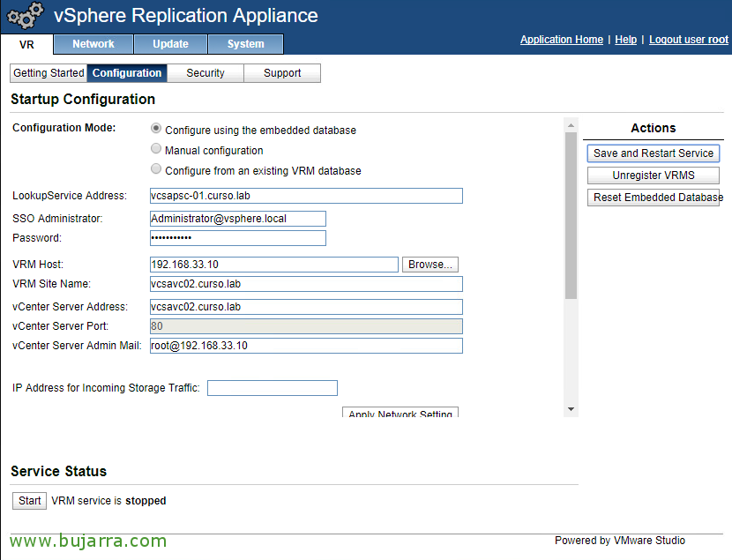This screenshot has width=732, height=560.
Task: Click the configuration panel scrollbar thumb
Action: (x=571, y=215)
